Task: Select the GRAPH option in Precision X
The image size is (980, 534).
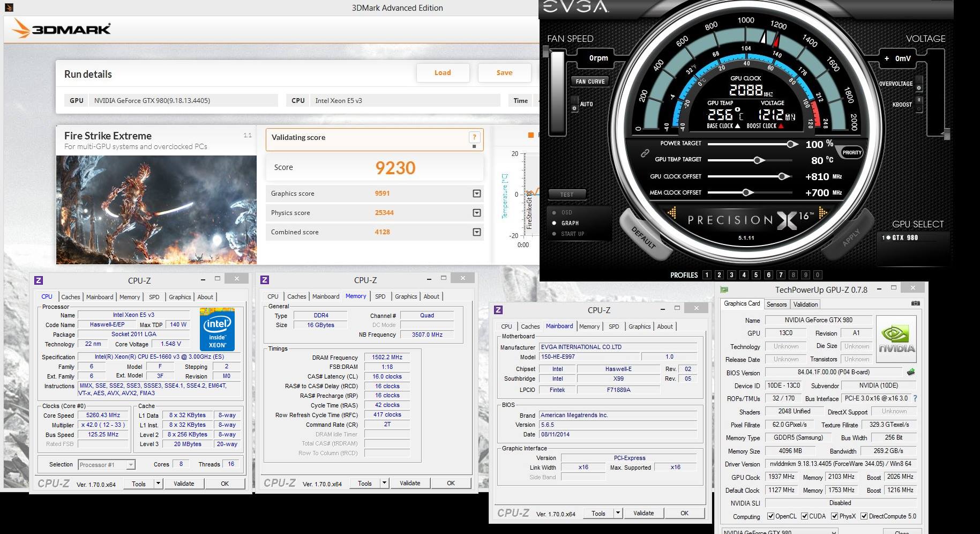Action: pos(554,223)
